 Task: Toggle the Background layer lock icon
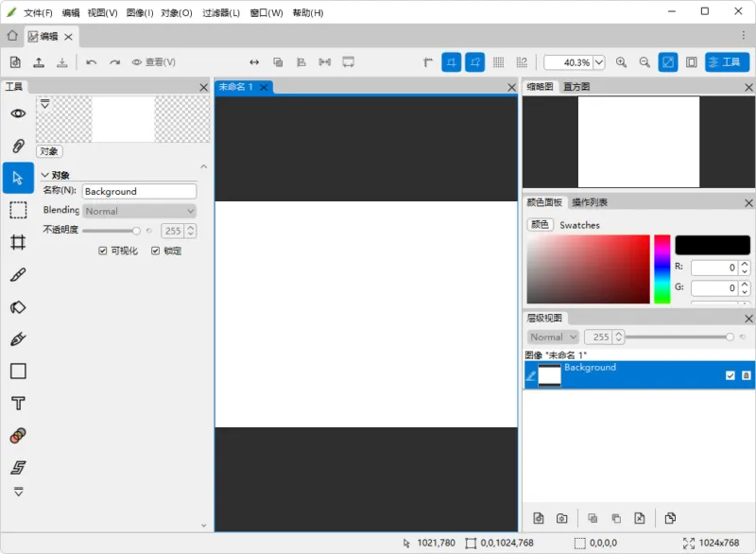pyautogui.click(x=746, y=375)
